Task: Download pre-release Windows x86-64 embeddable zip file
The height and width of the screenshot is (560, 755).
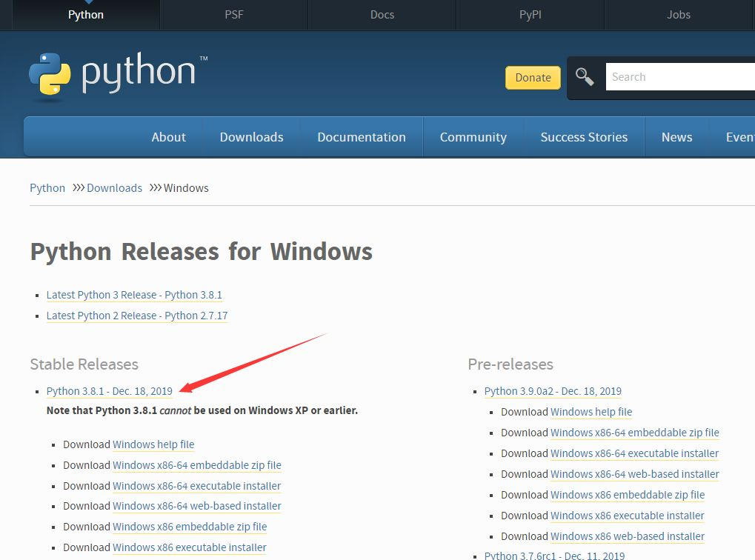Action: point(635,433)
